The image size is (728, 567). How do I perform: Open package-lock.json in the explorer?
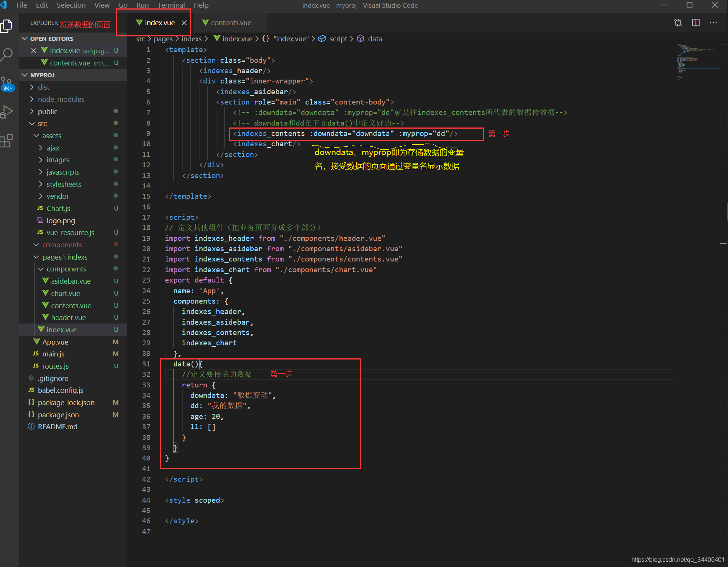pyautogui.click(x=66, y=402)
